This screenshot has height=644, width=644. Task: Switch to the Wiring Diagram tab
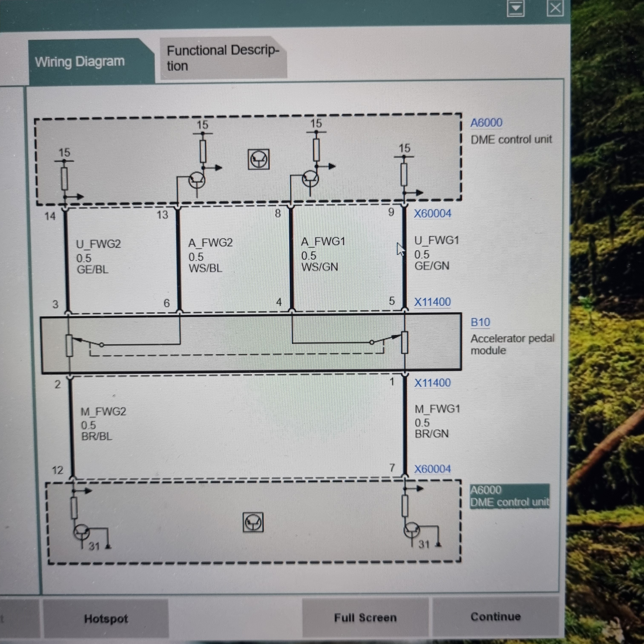pos(80,62)
